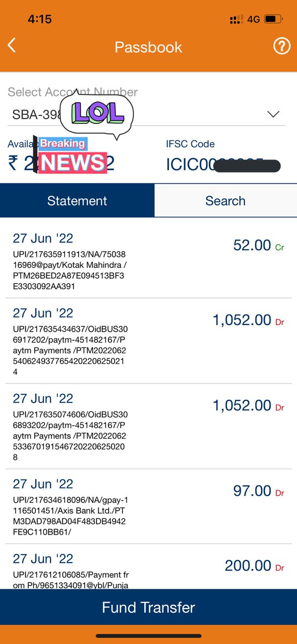Tap the Select Account Number label
This screenshot has height=644, width=297.
pyautogui.click(x=72, y=92)
